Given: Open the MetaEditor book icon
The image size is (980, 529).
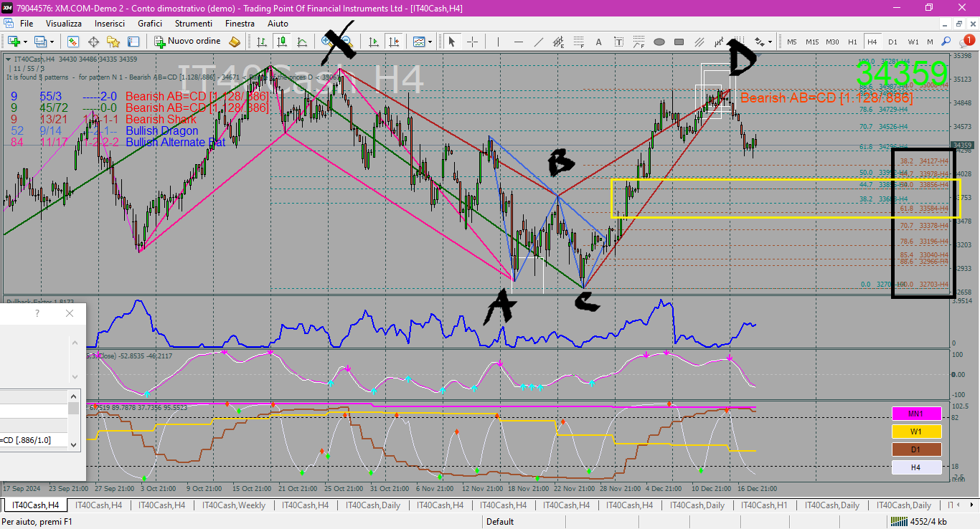Looking at the screenshot, I should point(235,42).
